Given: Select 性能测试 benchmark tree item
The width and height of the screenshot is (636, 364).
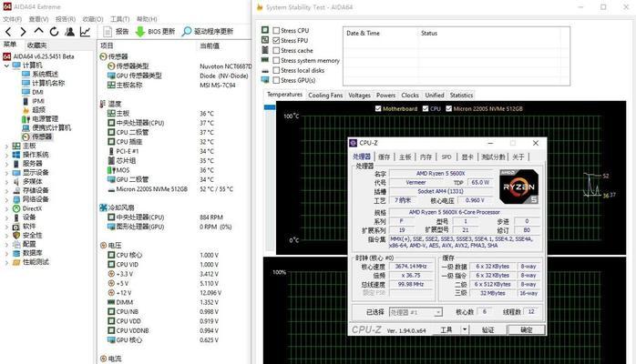Looking at the screenshot, I should (x=36, y=262).
